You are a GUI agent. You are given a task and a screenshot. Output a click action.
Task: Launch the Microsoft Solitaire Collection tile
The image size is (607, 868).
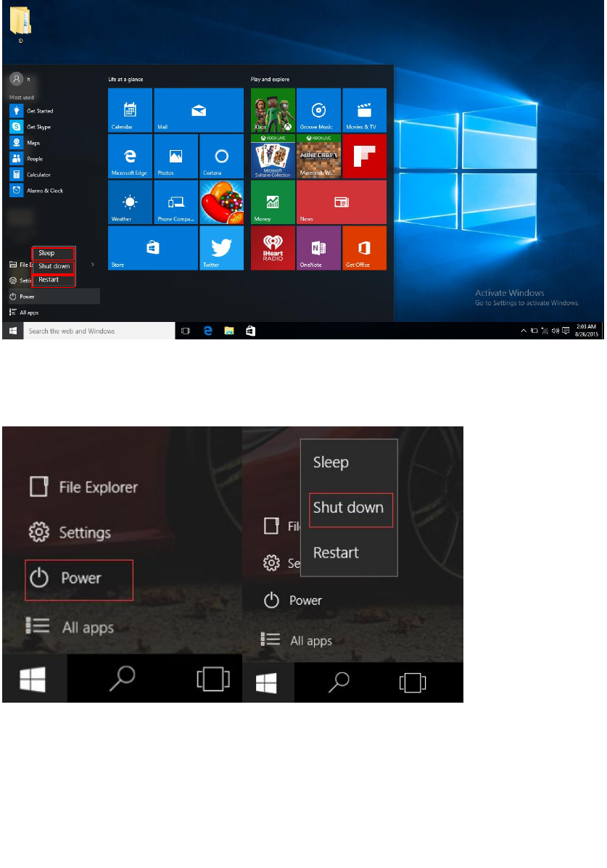pyautogui.click(x=273, y=156)
